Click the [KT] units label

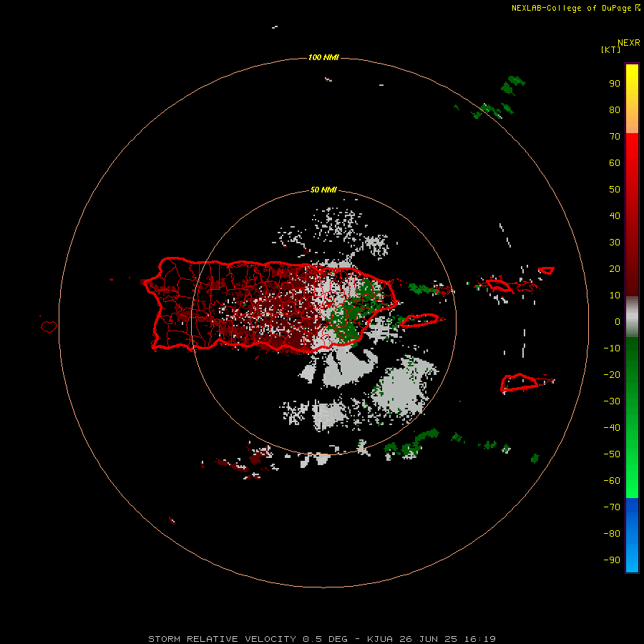pos(610,49)
